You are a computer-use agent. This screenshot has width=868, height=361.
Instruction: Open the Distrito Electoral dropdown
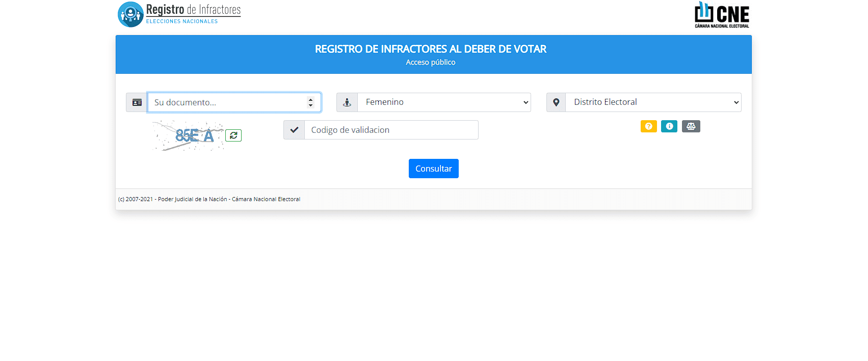click(x=653, y=102)
